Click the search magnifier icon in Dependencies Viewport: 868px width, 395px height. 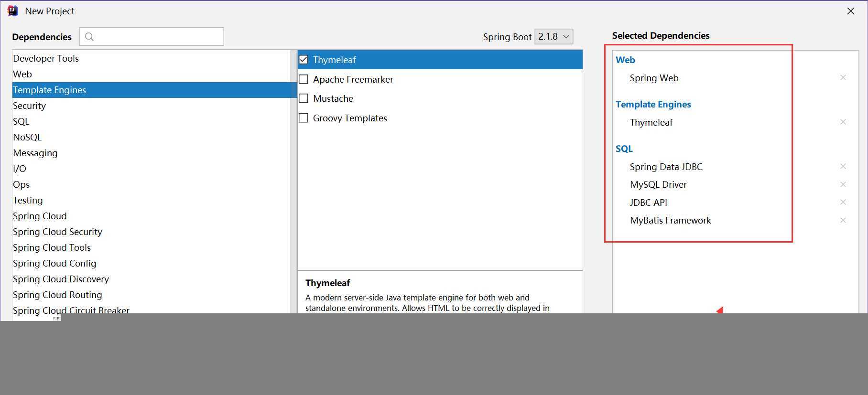pos(89,37)
